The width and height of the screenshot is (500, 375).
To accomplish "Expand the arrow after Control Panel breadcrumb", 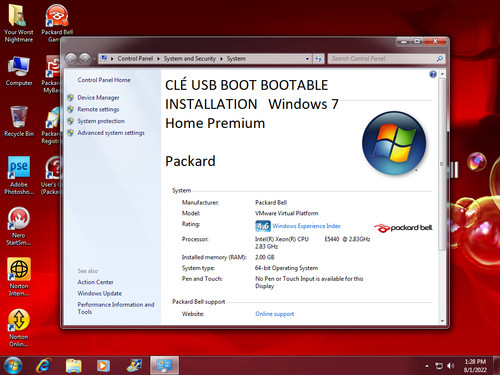I will (x=158, y=59).
